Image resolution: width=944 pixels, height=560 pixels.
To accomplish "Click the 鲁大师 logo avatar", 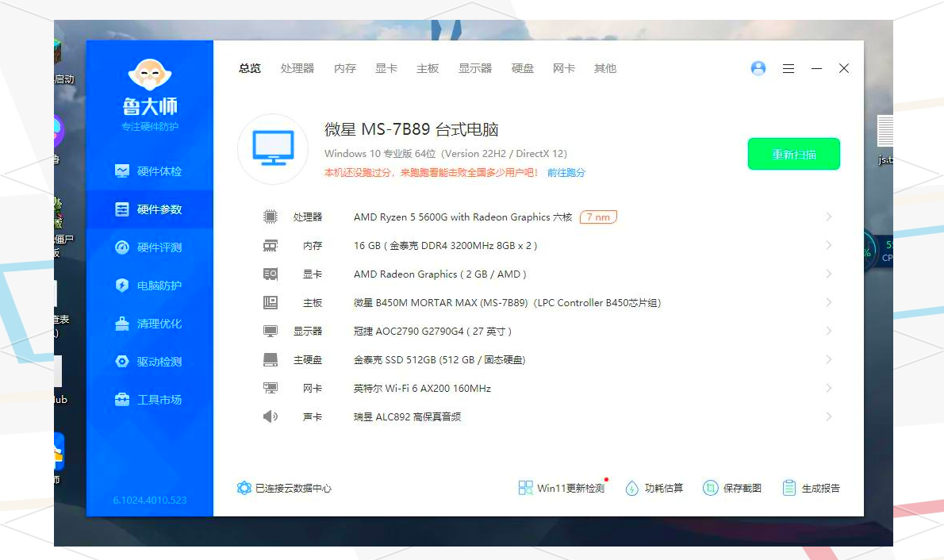I will [x=149, y=75].
